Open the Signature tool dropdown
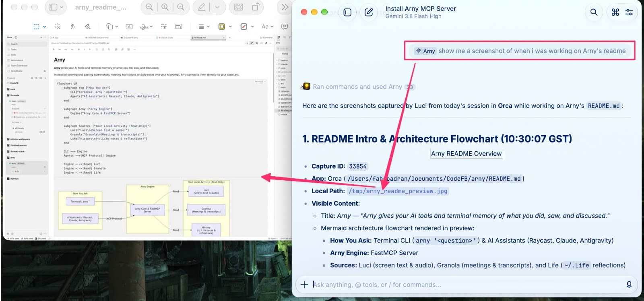 146,27
